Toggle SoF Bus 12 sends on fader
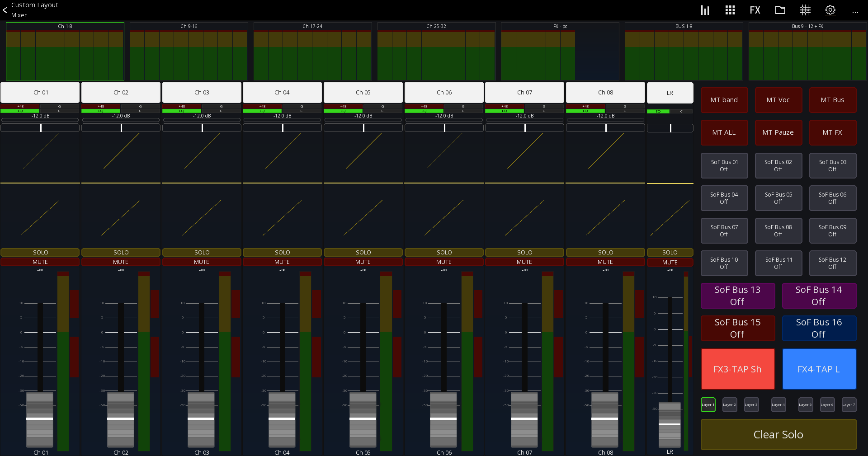Viewport: 868px width, 456px height. click(x=833, y=263)
